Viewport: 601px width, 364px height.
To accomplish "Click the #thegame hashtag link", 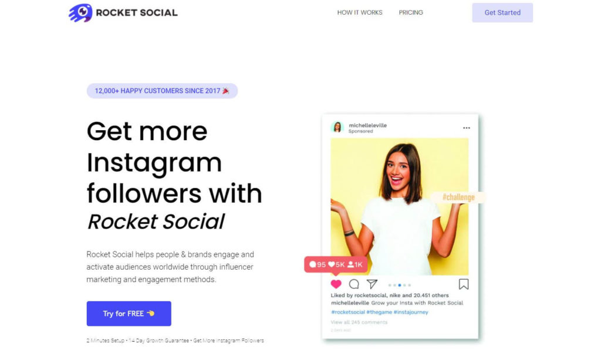I will pos(379,312).
